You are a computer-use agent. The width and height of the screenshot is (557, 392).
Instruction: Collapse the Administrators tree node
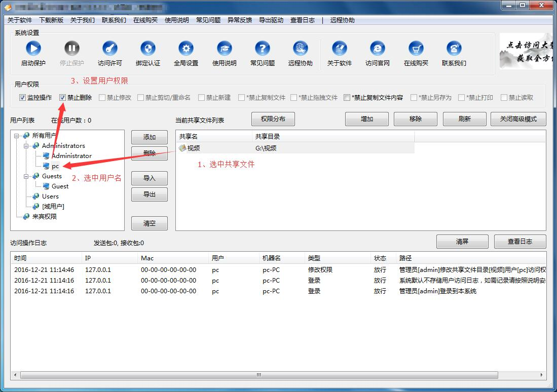click(x=26, y=146)
